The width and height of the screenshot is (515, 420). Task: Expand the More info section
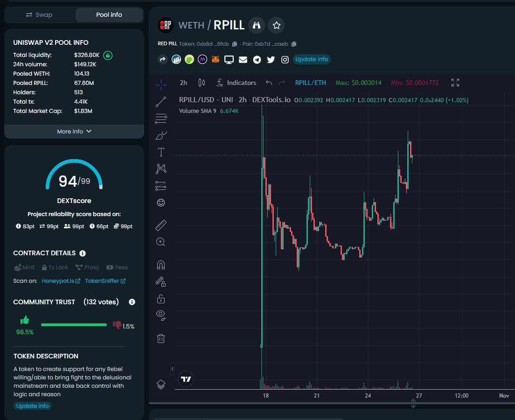(x=74, y=132)
